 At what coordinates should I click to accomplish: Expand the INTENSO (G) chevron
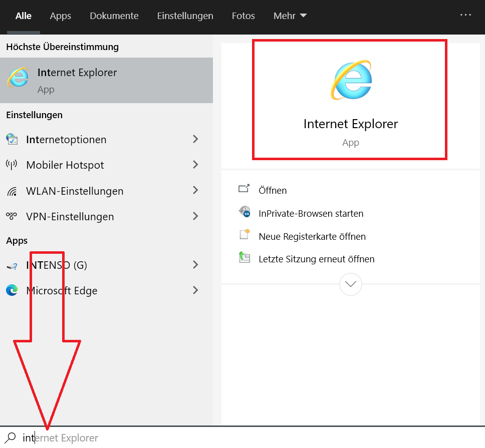pos(195,264)
